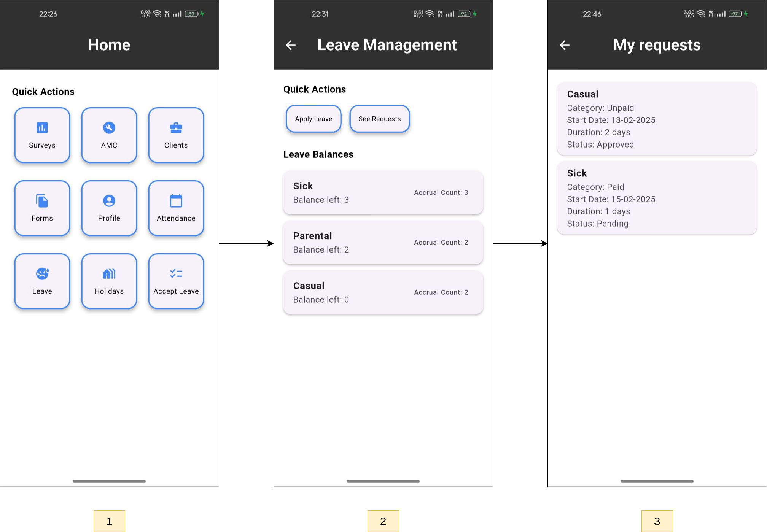Go back from Leave Management screen
The image size is (767, 532).
[x=291, y=45]
